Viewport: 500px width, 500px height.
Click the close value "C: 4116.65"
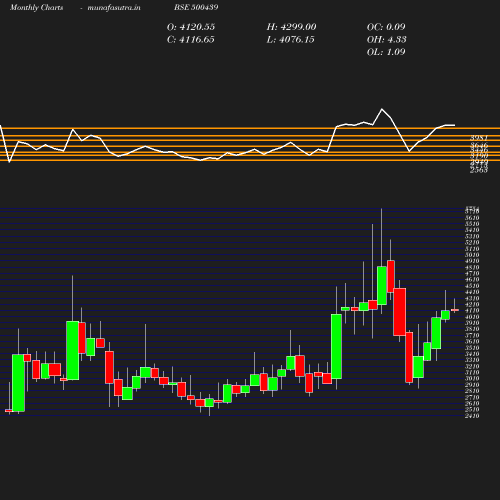pyautogui.click(x=191, y=40)
